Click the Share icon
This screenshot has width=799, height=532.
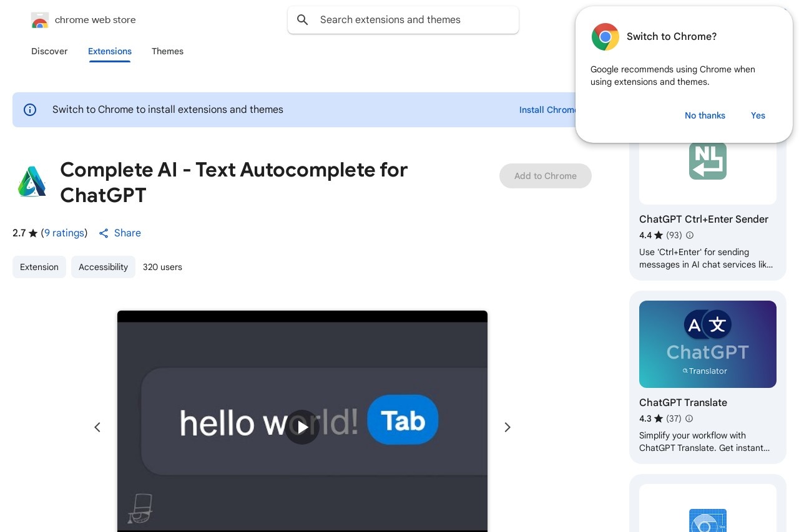point(104,233)
